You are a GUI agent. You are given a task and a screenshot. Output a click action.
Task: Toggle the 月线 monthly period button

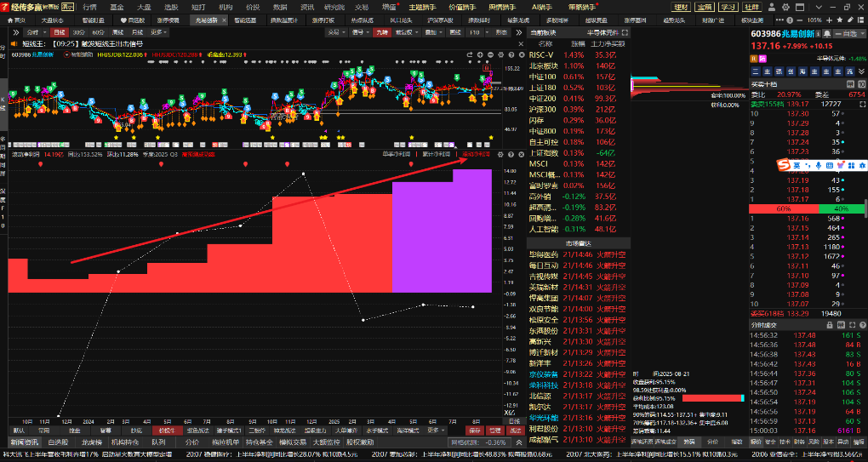coord(137,32)
